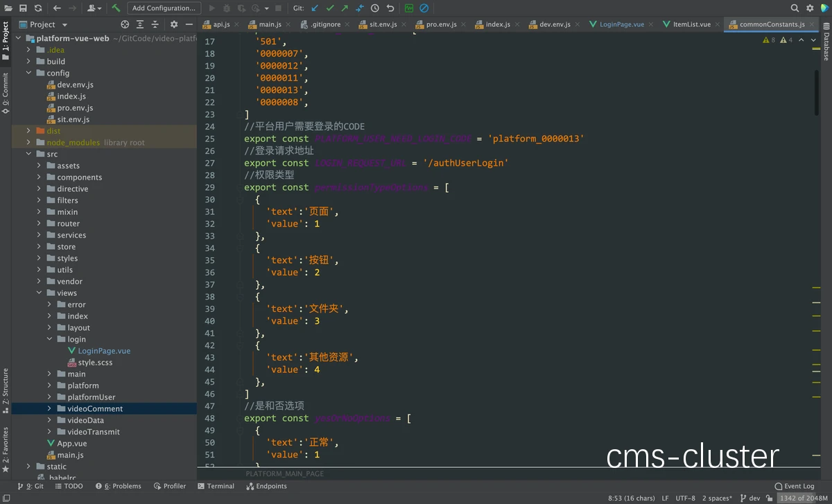The width and height of the screenshot is (832, 504).
Task: Open the TODO tool window
Action: [69, 486]
